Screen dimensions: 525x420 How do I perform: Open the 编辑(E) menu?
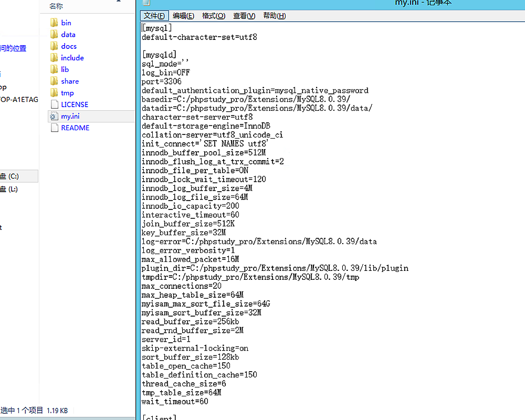point(183,16)
